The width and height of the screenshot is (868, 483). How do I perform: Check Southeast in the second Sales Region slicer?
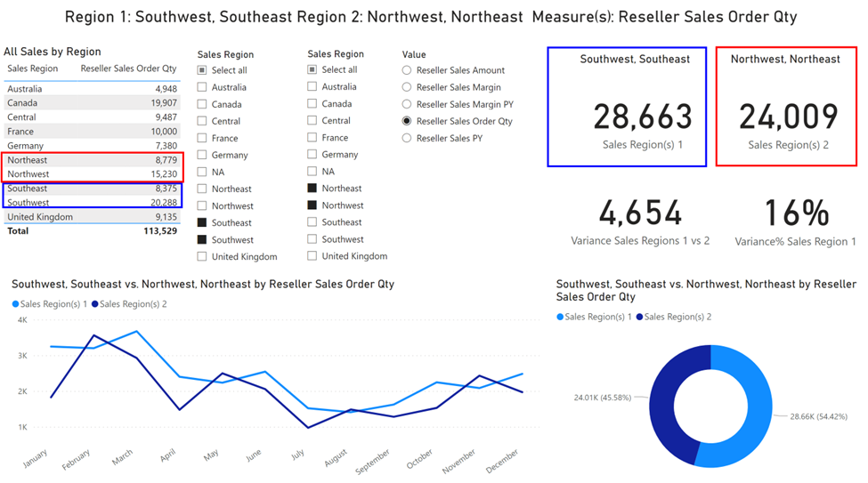click(312, 222)
